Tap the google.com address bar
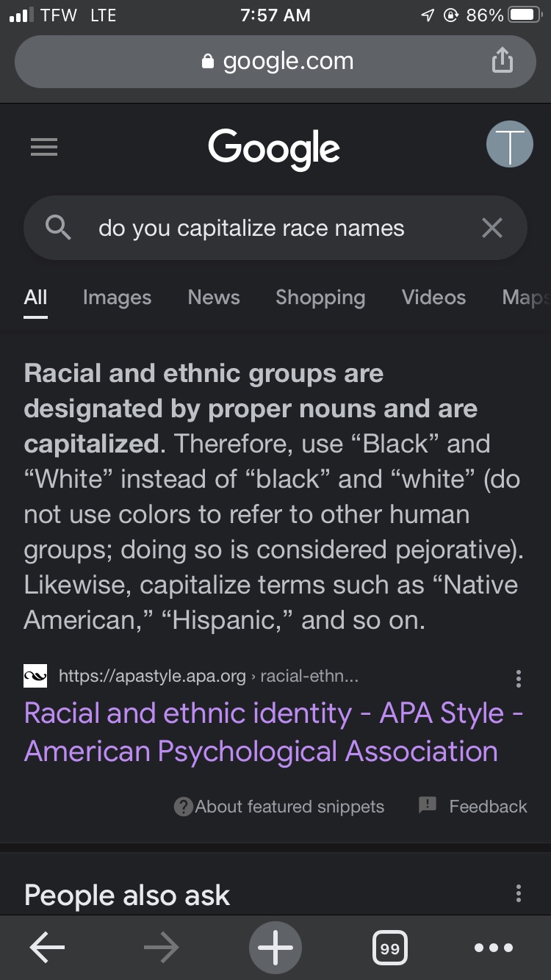This screenshot has height=980, width=551. [275, 61]
